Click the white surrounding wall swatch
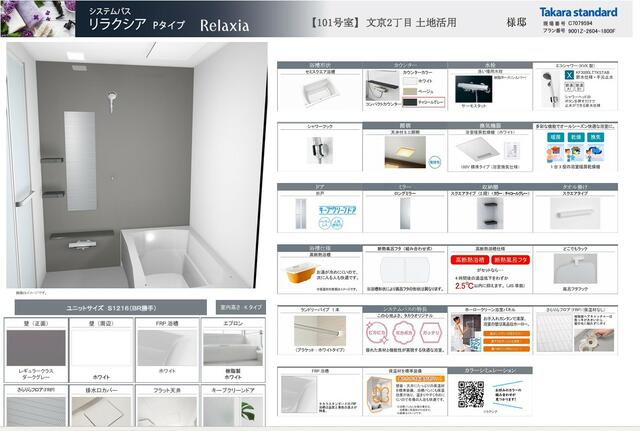Viewport: 640px width, 431px height. pyautogui.click(x=101, y=348)
